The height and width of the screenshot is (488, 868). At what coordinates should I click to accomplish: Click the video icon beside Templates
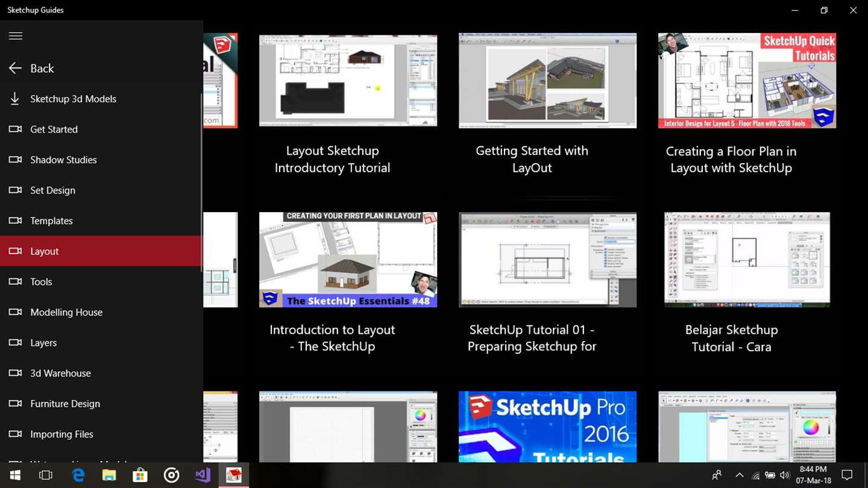[x=15, y=221]
